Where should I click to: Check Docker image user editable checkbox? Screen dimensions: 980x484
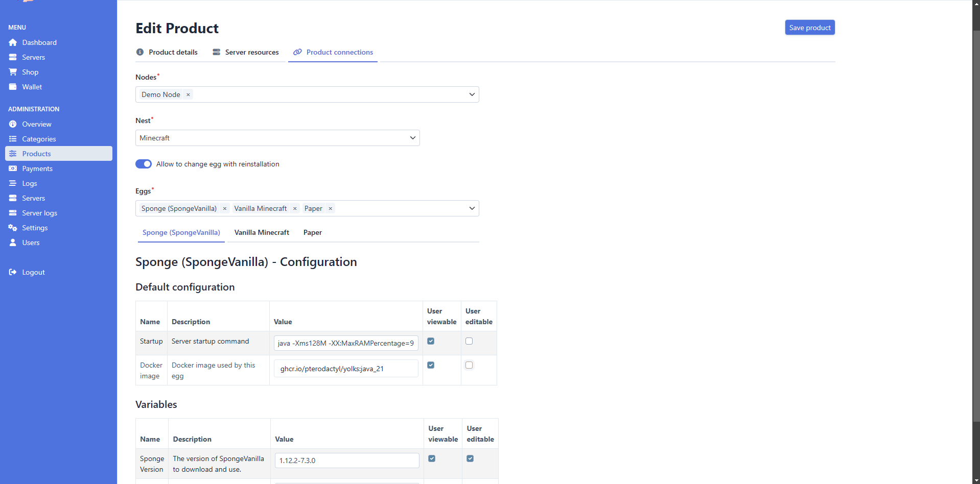point(469,365)
